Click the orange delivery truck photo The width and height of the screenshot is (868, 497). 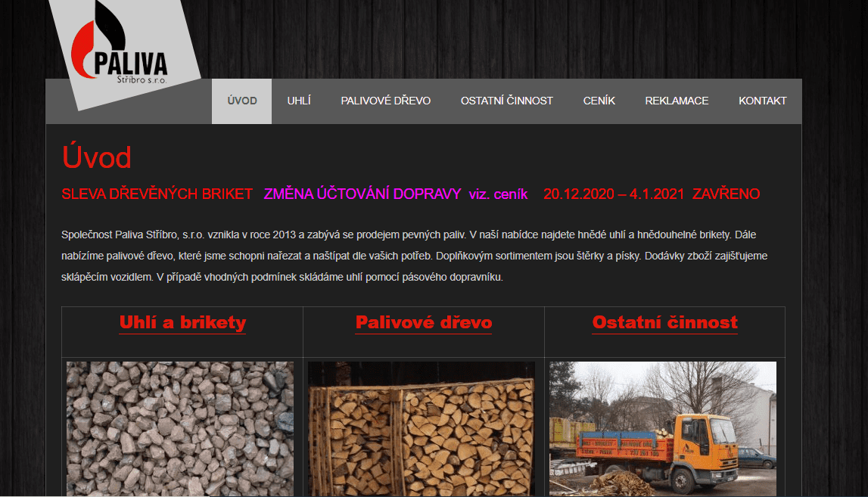click(663, 428)
